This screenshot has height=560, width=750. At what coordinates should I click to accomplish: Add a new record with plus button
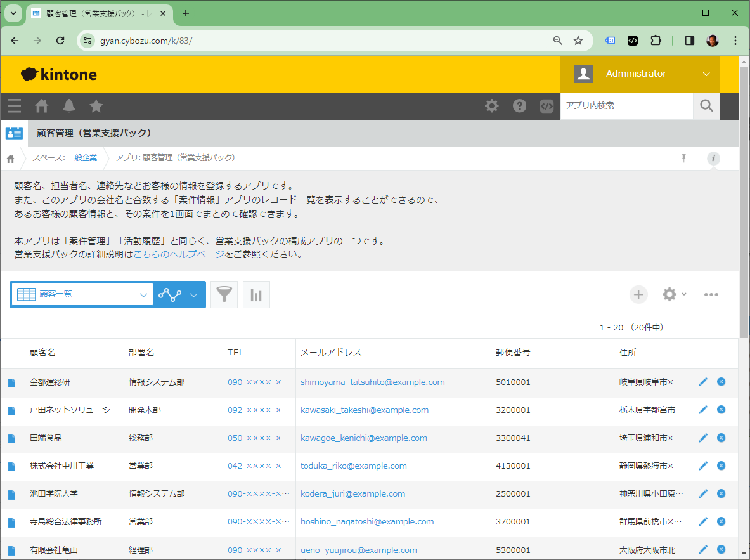(638, 294)
